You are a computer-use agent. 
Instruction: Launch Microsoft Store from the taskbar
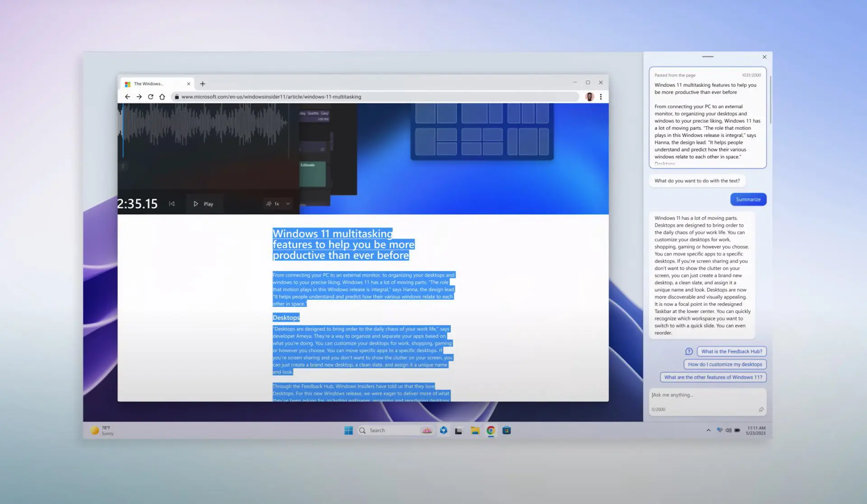coord(507,430)
